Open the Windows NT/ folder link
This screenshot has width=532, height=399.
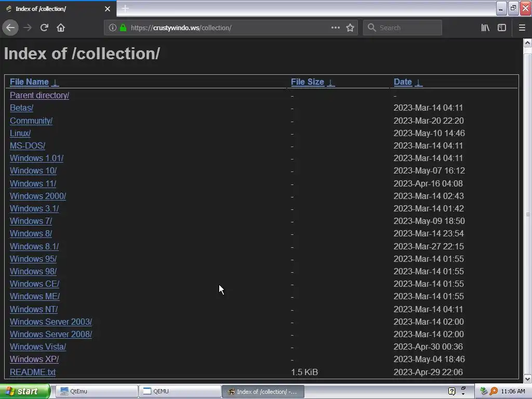[34, 310]
